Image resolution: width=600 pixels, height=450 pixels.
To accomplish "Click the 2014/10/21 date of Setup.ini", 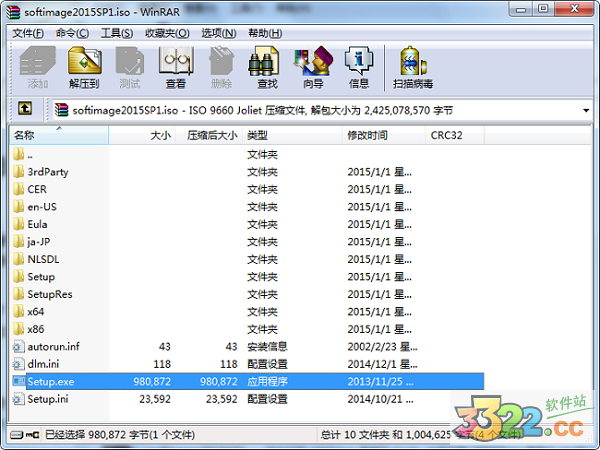I will (380, 399).
